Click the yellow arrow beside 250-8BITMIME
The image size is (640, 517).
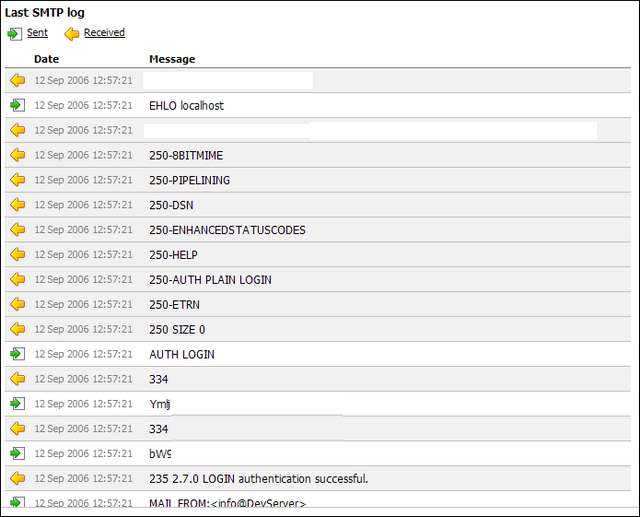[17, 155]
